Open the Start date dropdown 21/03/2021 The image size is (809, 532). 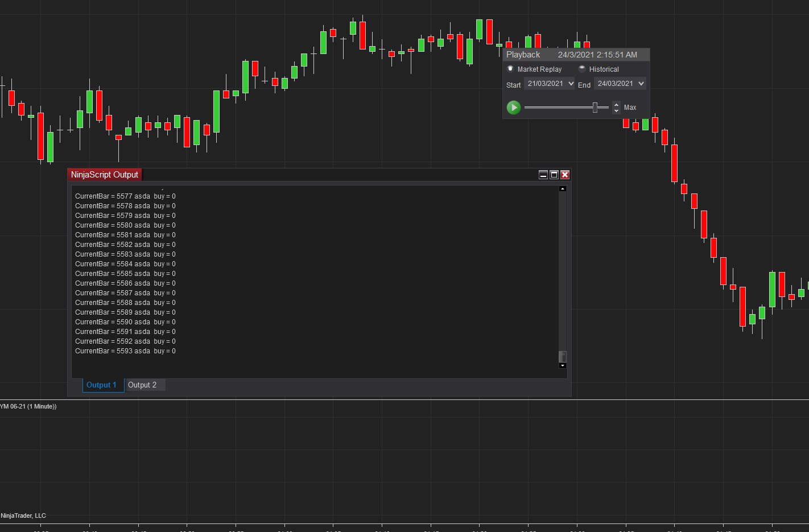[x=550, y=84]
